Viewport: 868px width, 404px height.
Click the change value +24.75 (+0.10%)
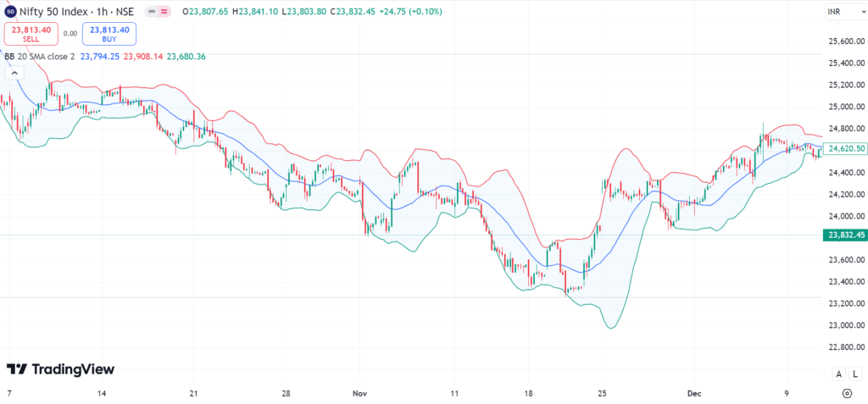(x=411, y=11)
